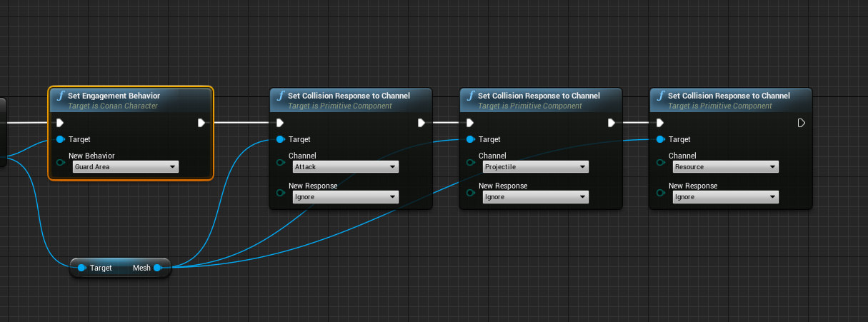
Task: Click Channel input pin beside Attack dropdown
Action: [281, 163]
